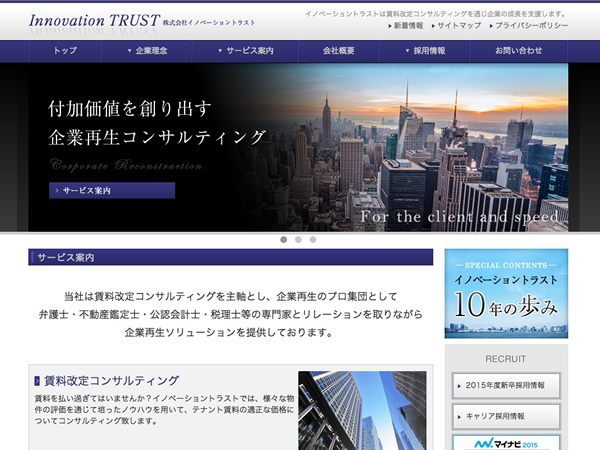
Task: Open the 10年の歩み special contents banner
Action: pyautogui.click(x=506, y=293)
